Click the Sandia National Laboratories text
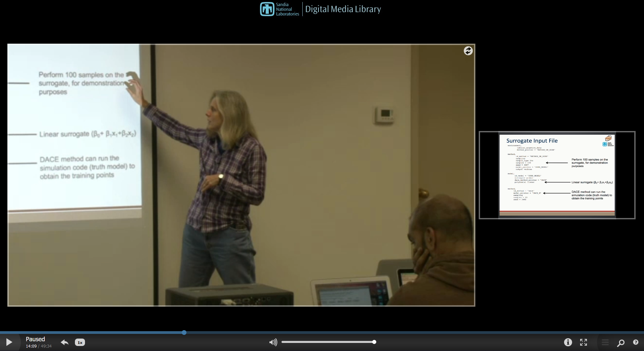The image size is (644, 351). click(287, 9)
